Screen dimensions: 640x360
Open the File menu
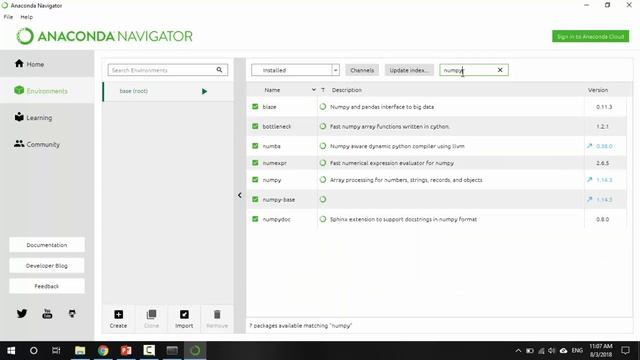coord(8,17)
